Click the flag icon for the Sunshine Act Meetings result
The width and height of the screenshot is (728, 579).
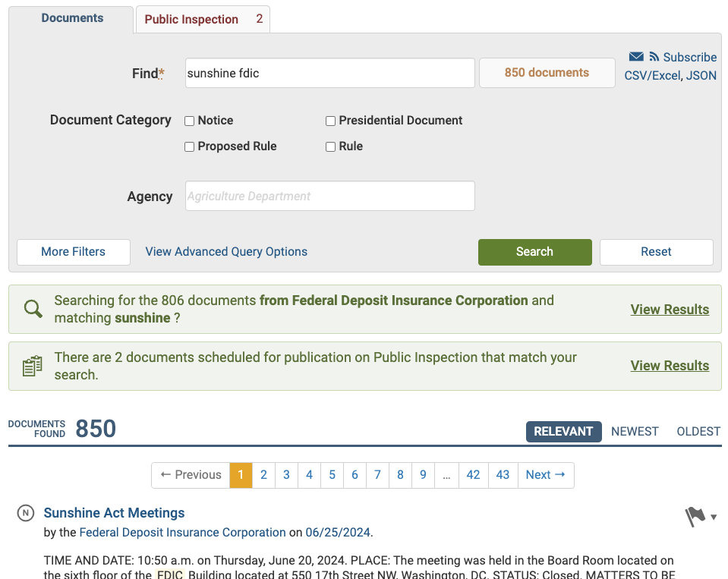point(695,516)
